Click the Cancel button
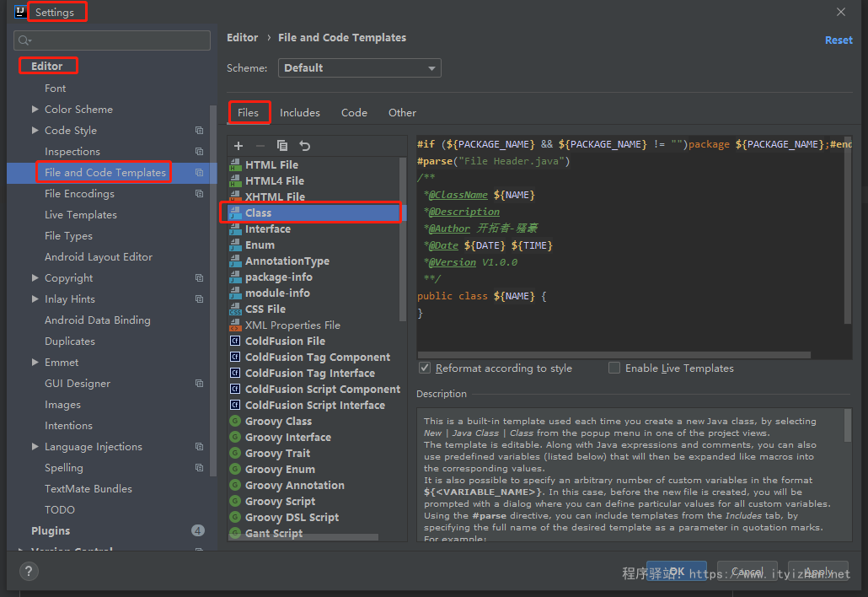 (747, 572)
